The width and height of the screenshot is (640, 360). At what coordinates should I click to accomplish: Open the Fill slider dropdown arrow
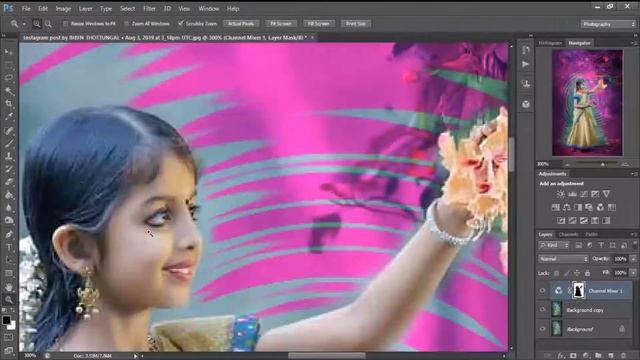click(x=633, y=273)
